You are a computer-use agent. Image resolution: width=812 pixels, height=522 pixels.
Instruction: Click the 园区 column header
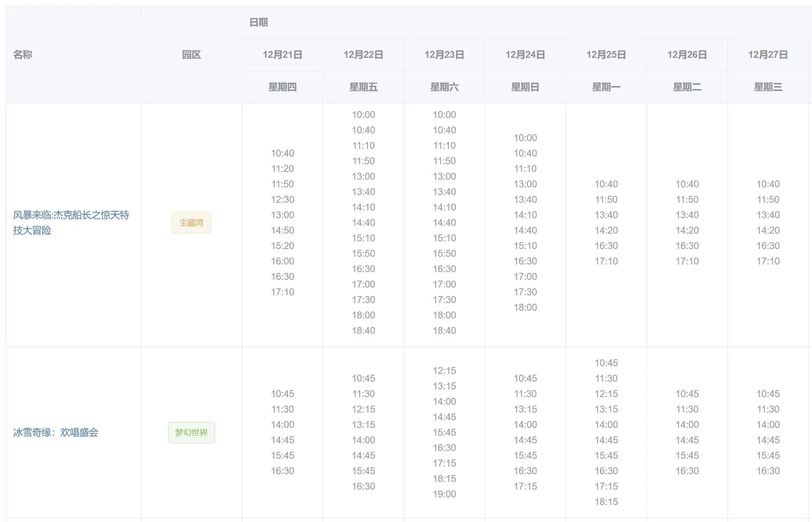coord(191,55)
